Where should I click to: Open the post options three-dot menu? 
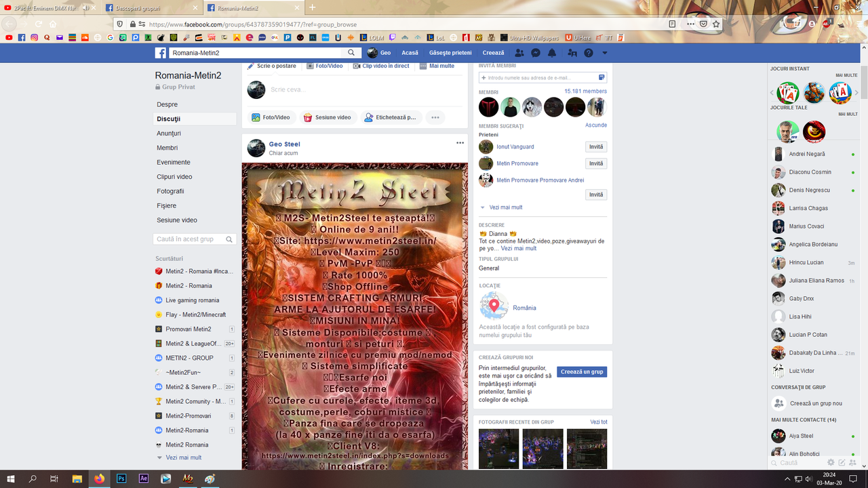[460, 143]
